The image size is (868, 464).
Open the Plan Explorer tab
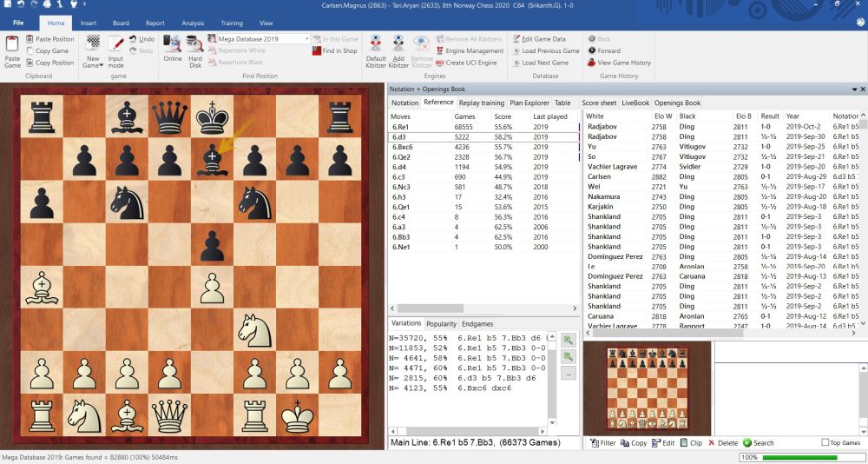click(x=529, y=103)
